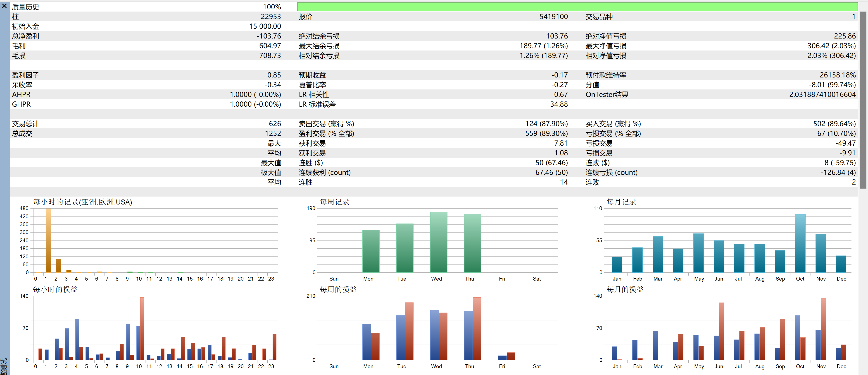Click Fri blue profit bar in weekly P/L chart
This screenshot has height=375, width=868.
coord(502,358)
